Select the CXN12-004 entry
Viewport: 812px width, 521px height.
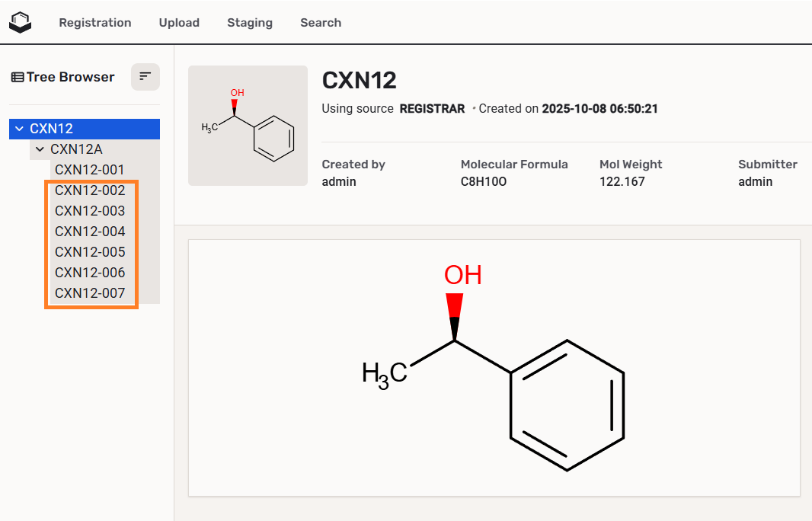pyautogui.click(x=90, y=232)
